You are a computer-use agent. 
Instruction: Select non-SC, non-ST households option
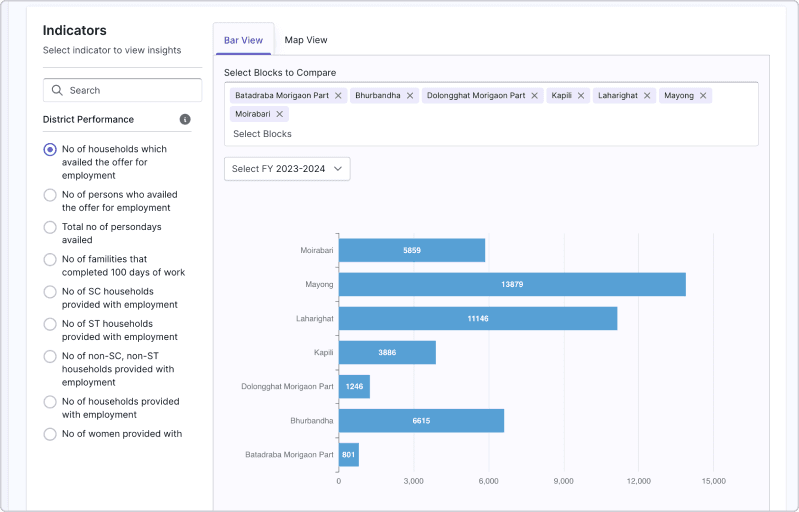coord(50,356)
